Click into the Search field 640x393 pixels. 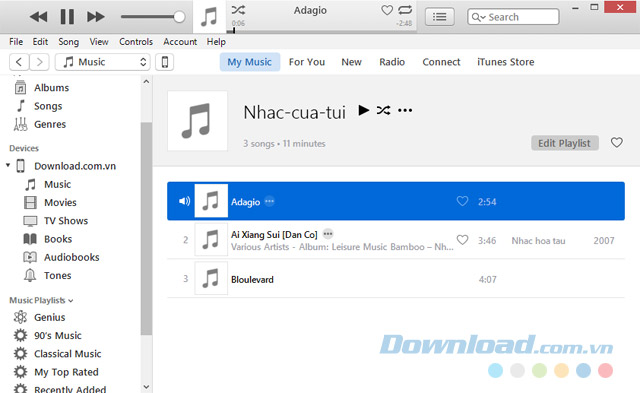coord(513,17)
